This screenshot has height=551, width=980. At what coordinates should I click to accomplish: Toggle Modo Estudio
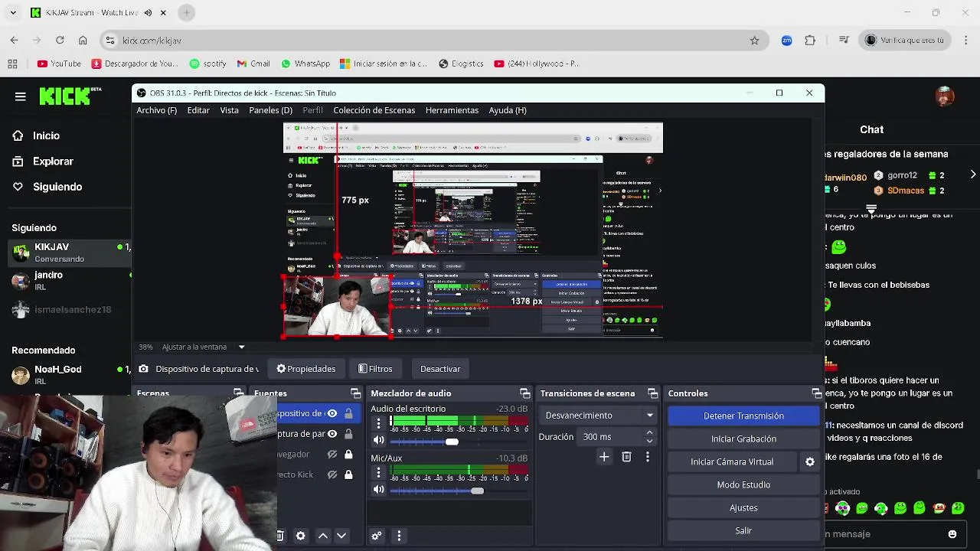(x=743, y=484)
